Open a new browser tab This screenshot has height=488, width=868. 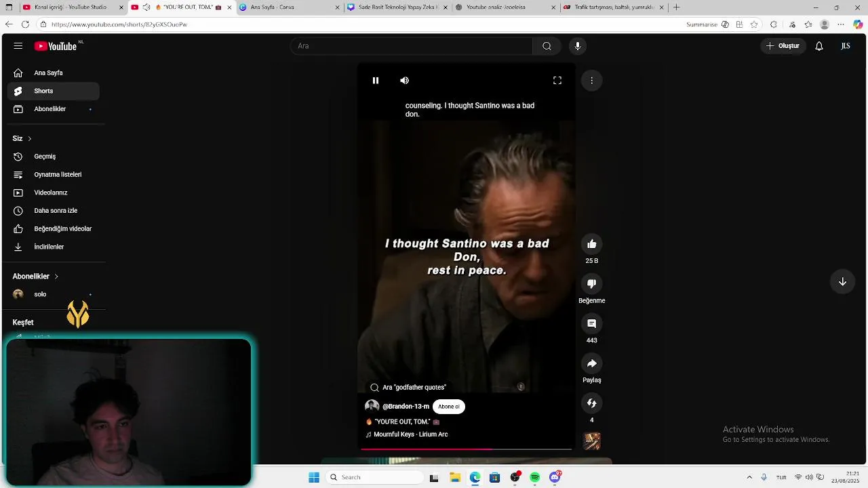pyautogui.click(x=676, y=7)
